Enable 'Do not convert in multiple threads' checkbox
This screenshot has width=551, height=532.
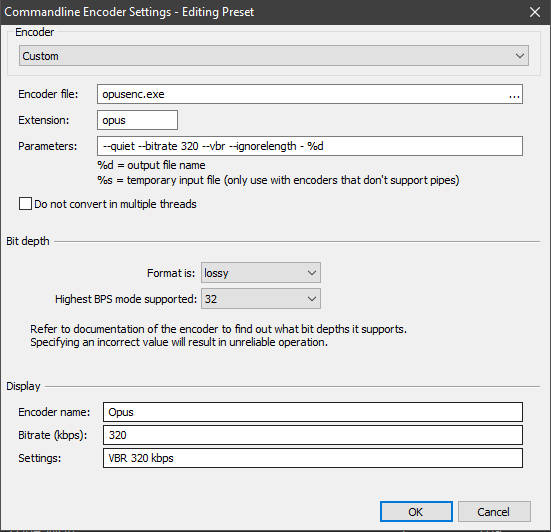click(25, 204)
